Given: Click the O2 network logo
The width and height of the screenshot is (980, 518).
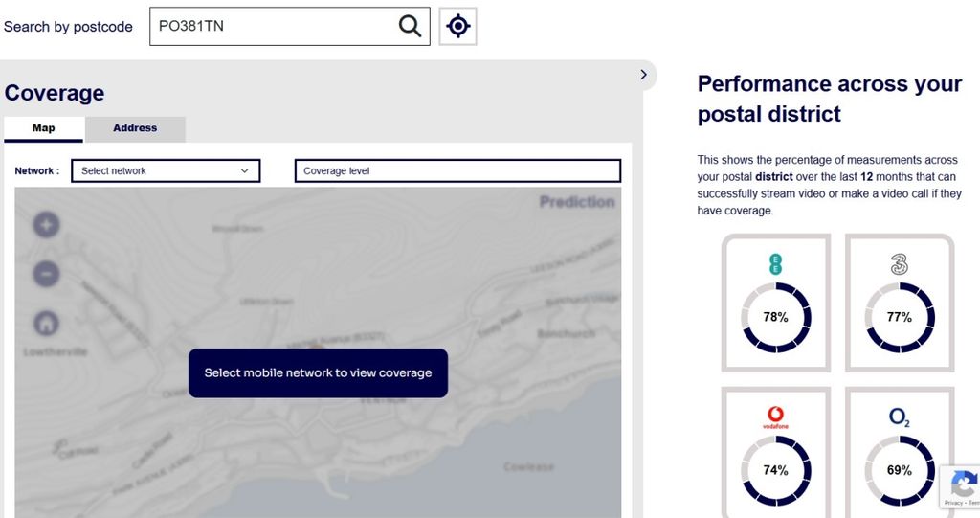Looking at the screenshot, I should (899, 417).
